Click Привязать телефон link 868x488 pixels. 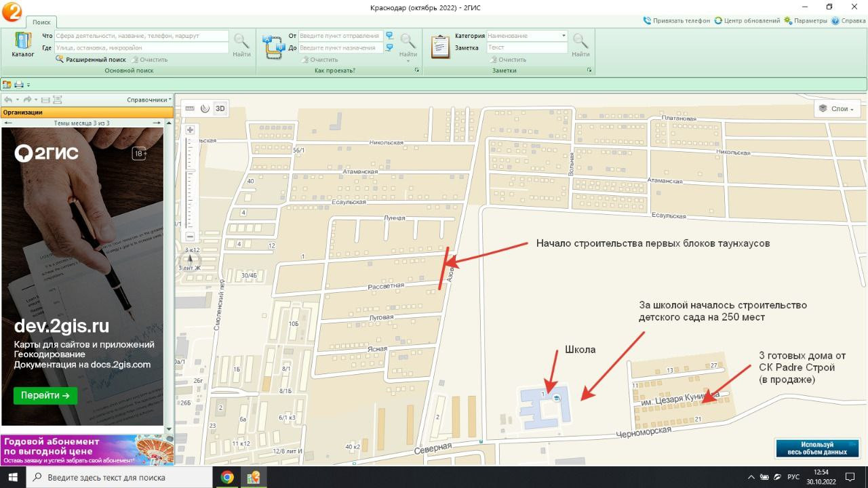click(677, 21)
